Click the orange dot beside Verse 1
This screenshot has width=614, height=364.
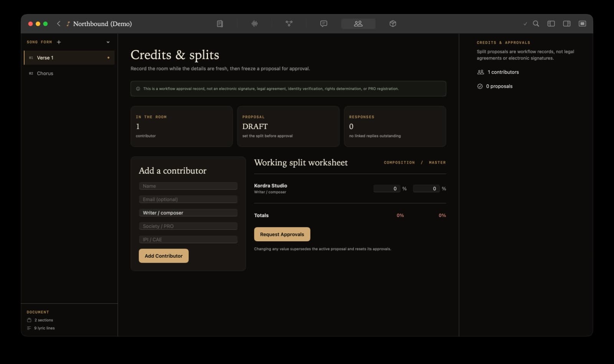(x=109, y=58)
